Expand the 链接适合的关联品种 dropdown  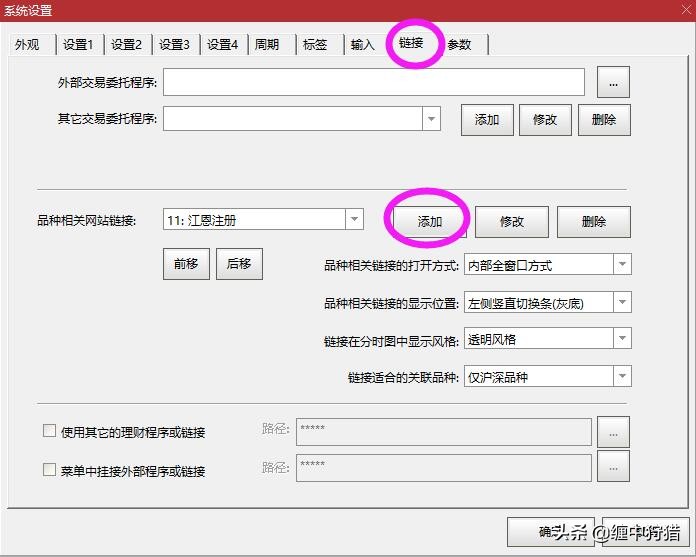[622, 376]
